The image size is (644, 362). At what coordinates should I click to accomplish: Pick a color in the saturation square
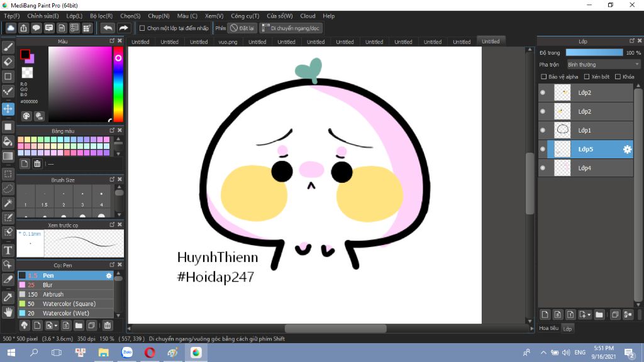(80, 84)
